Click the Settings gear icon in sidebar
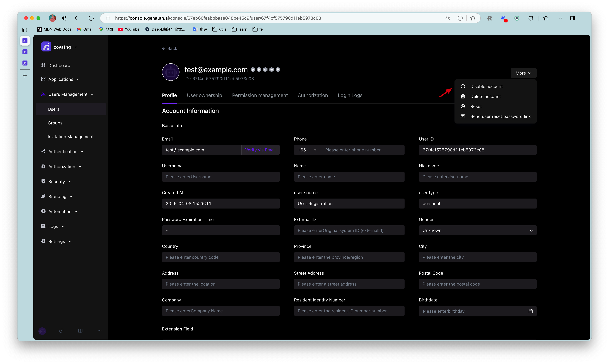The width and height of the screenshot is (609, 364). coord(43,241)
